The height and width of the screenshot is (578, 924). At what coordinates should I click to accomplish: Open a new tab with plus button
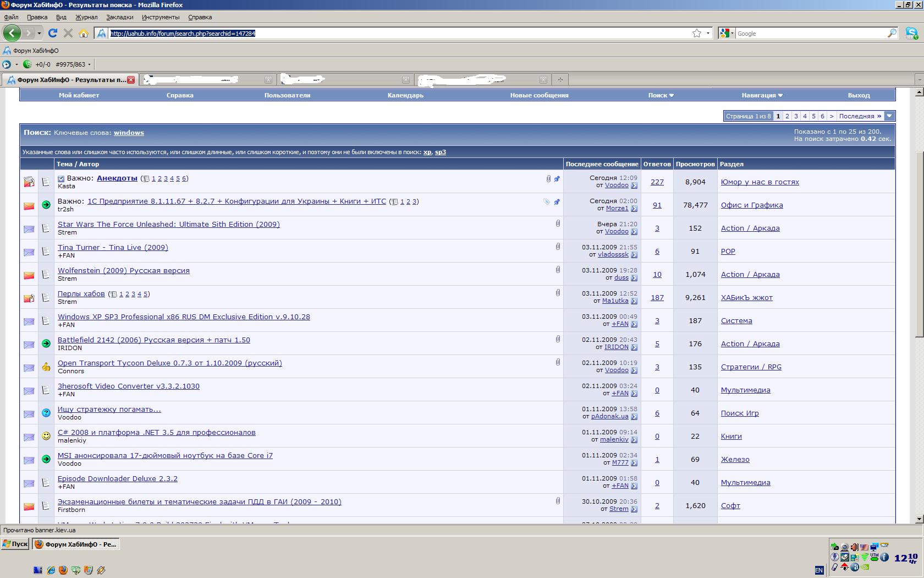pyautogui.click(x=560, y=80)
